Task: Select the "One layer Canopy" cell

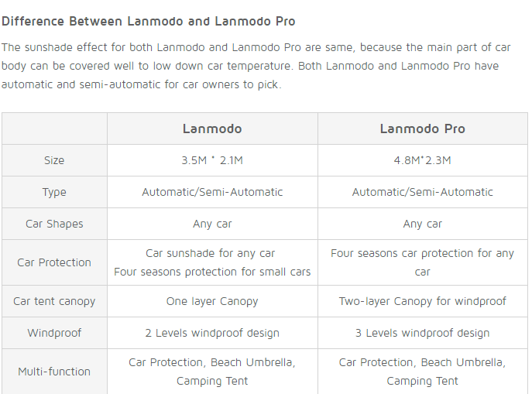Action: pyautogui.click(x=212, y=301)
